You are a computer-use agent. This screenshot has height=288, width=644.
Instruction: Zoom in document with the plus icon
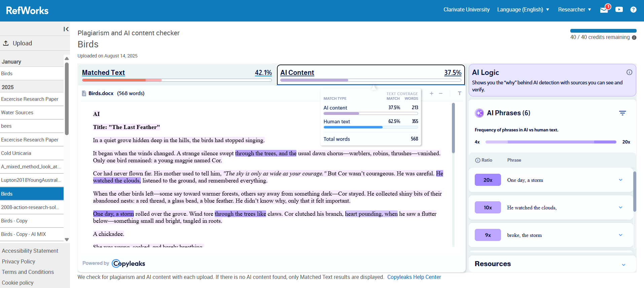(x=431, y=93)
